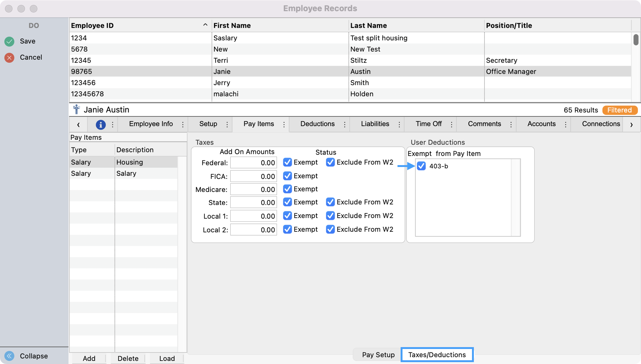
Task: Switch to the Liabilities tab
Action: coord(375,124)
